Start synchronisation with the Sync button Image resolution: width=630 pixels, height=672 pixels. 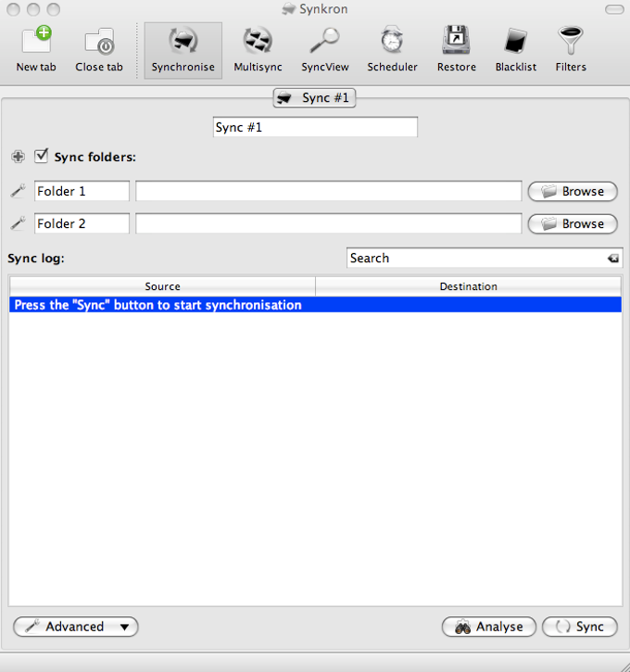[580, 627]
